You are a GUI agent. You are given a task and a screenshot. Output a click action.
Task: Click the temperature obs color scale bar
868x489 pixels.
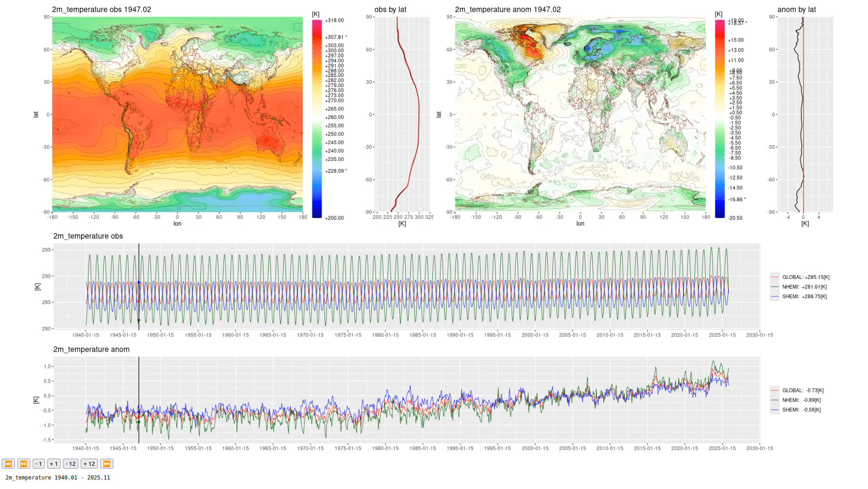coord(316,118)
